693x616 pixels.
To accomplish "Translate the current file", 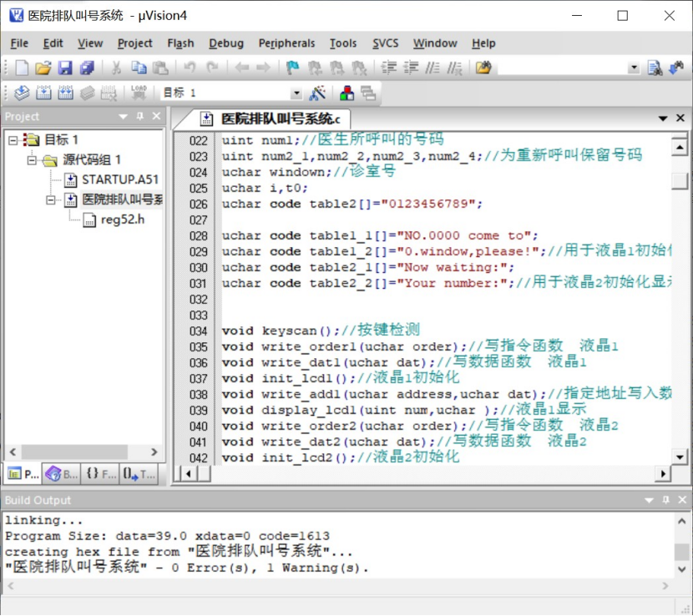I will click(x=22, y=93).
